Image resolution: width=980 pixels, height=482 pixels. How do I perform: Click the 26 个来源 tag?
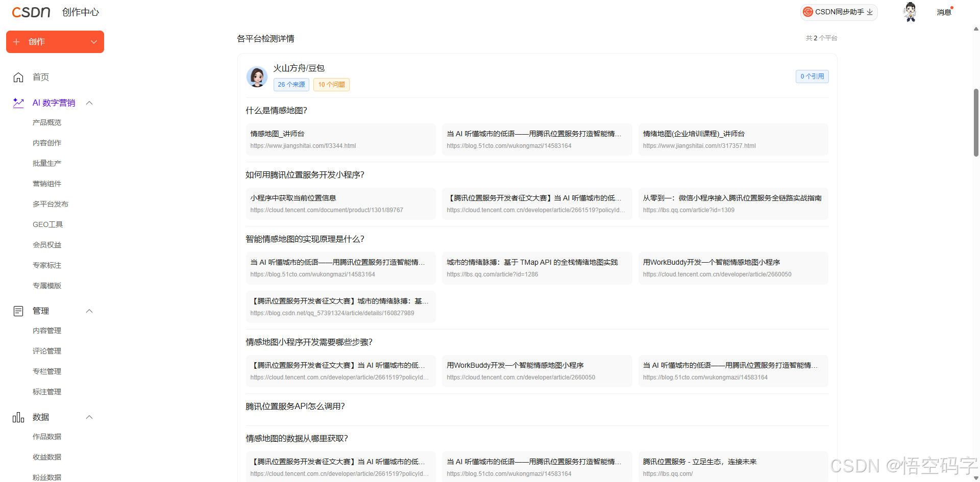pyautogui.click(x=291, y=85)
